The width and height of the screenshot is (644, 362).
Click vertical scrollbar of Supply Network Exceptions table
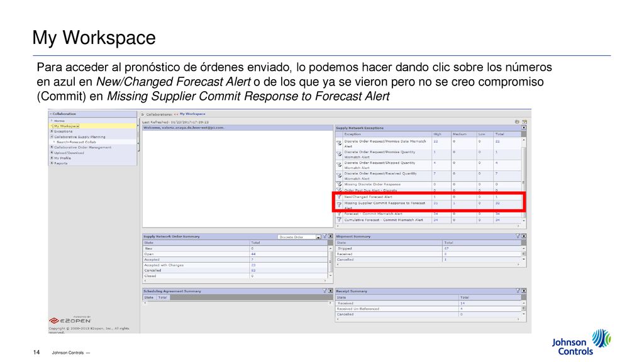click(x=524, y=180)
